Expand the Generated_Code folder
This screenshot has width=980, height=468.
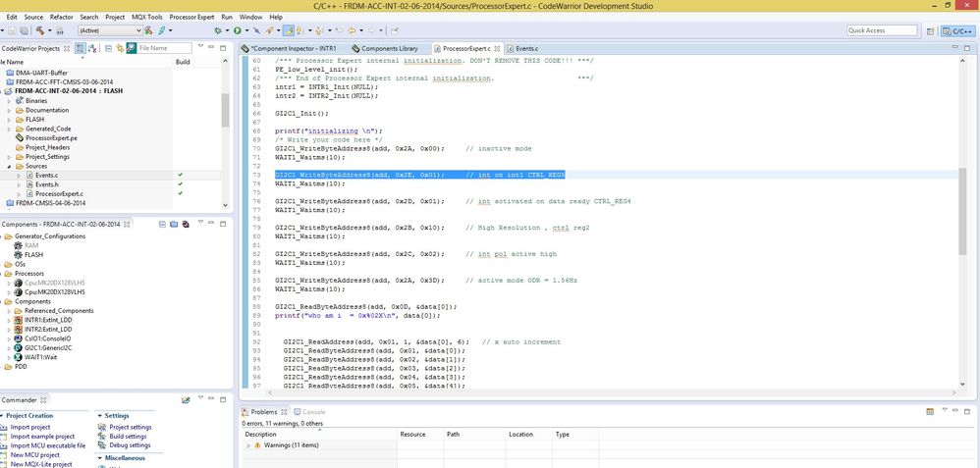click(x=9, y=129)
